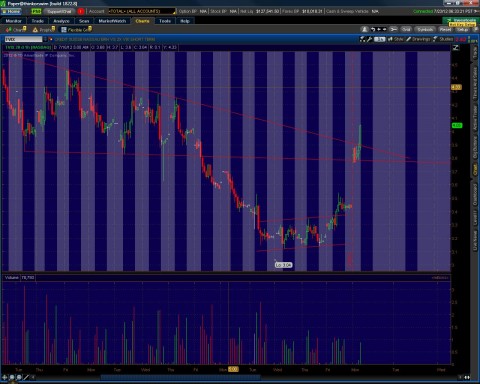Click the wrench chart settings icon
480x384 pixels.
coord(370,39)
